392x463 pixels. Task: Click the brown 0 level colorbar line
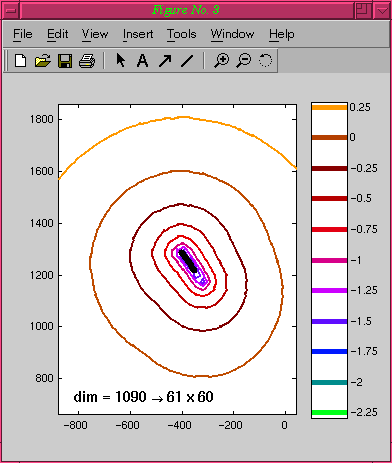pyautogui.click(x=329, y=137)
